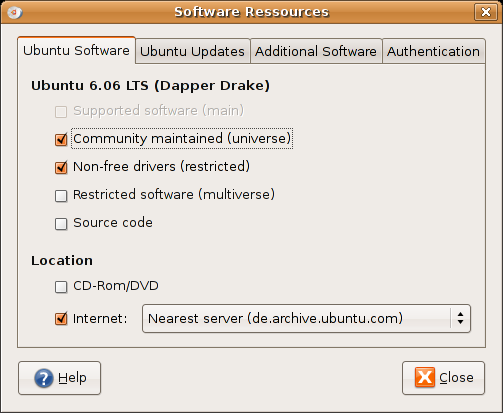503x413 pixels.
Task: Disable Non-free drivers (restricted)
Action: (61, 167)
